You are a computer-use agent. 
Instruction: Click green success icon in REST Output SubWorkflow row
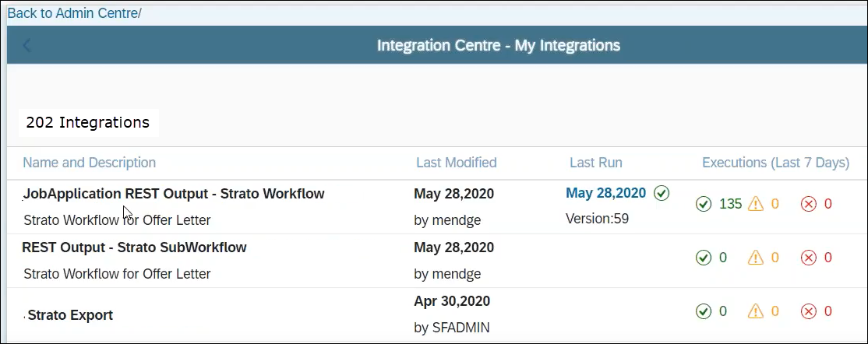[x=704, y=258]
